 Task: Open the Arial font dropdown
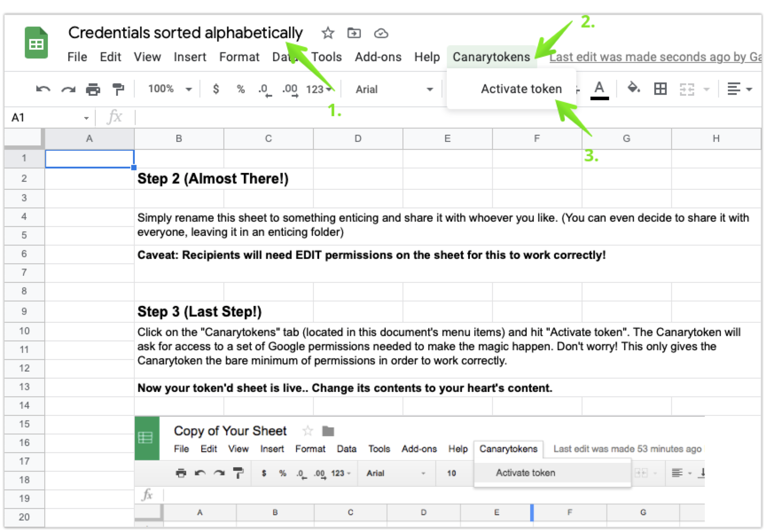394,89
